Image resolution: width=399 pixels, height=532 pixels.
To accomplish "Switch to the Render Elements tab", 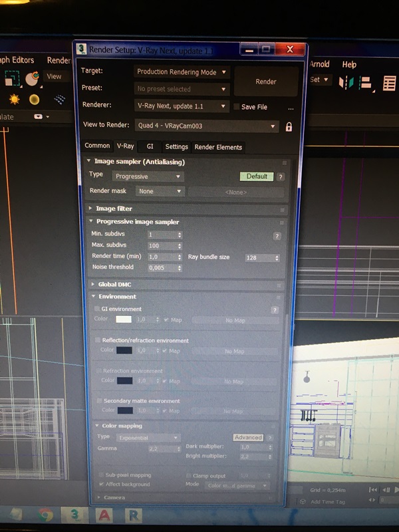I will coord(218,147).
